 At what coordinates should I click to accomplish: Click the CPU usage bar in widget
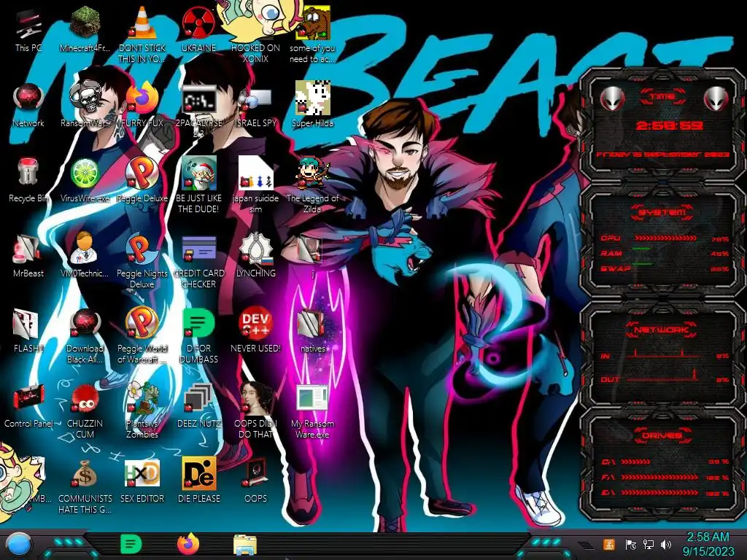pyautogui.click(x=665, y=238)
